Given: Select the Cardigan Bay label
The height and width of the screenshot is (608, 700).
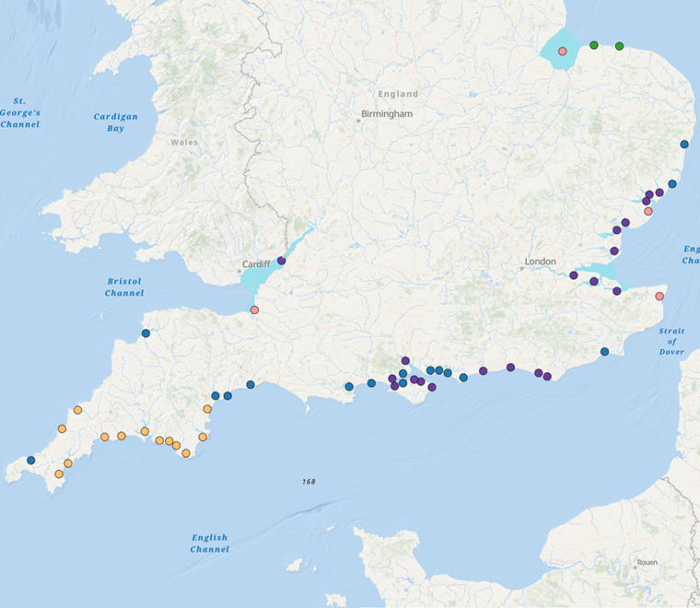Looking at the screenshot, I should pos(115,123).
